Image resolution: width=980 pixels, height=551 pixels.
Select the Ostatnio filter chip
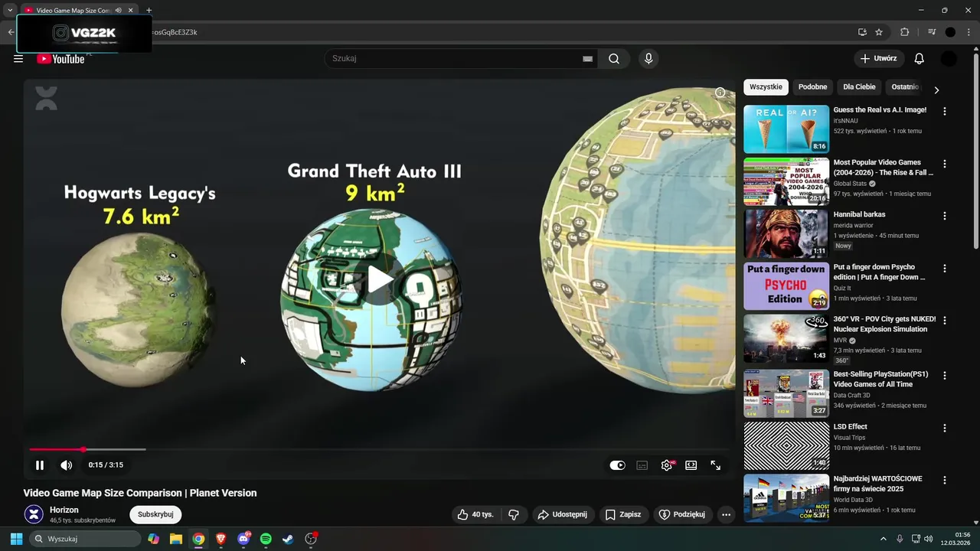[905, 87]
